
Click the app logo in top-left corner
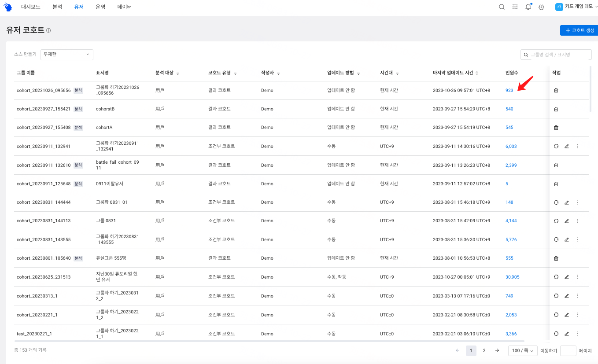point(8,7)
